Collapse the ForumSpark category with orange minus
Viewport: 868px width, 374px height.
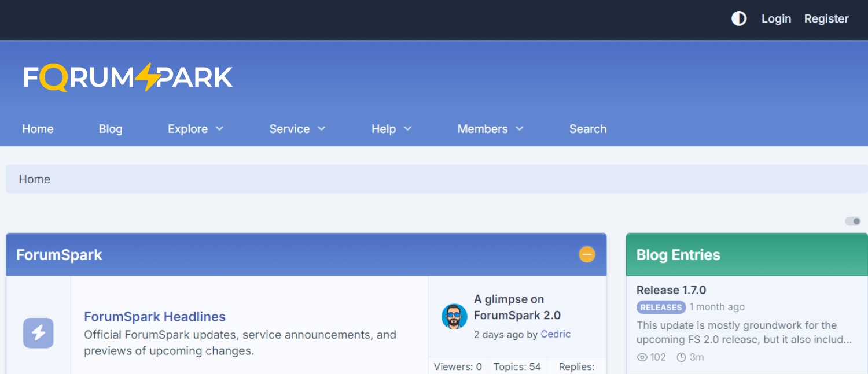[x=587, y=254]
